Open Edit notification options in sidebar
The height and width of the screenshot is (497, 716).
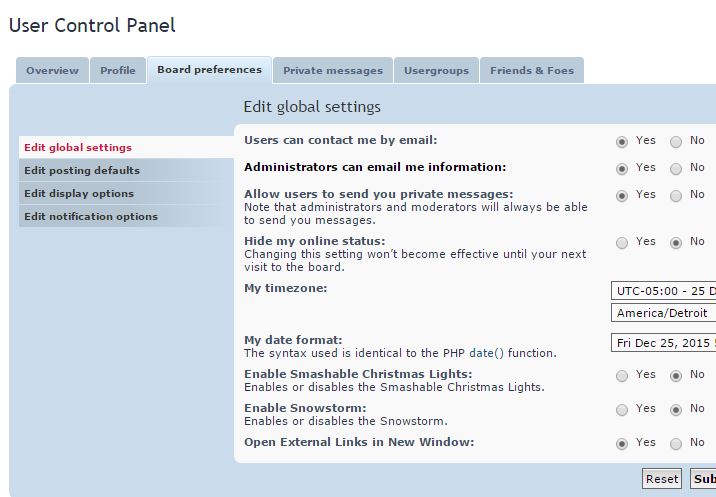[91, 217]
